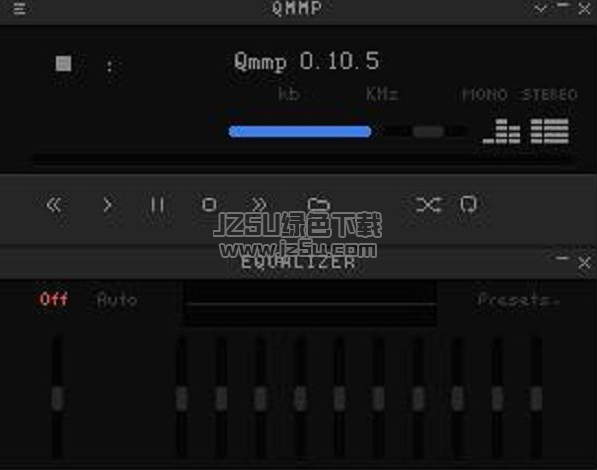Click the equalizer preamp slider

(57, 396)
